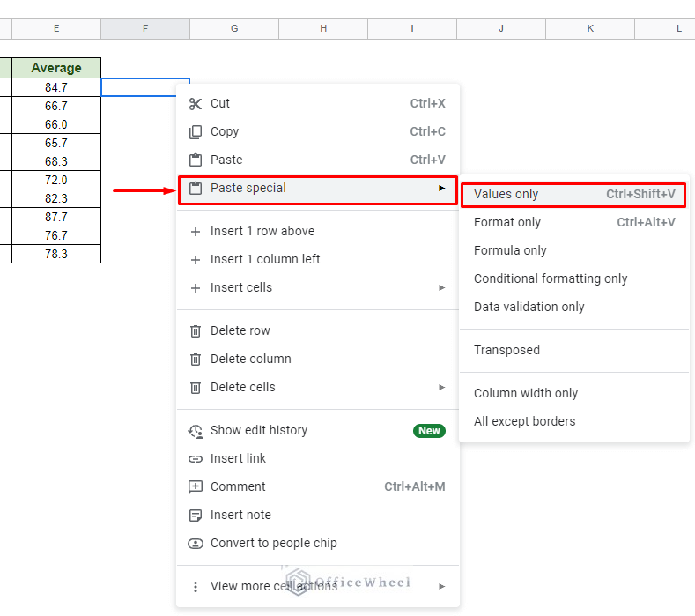The image size is (695, 616).
Task: Click the trash icon beside Delete row
Action: click(195, 331)
